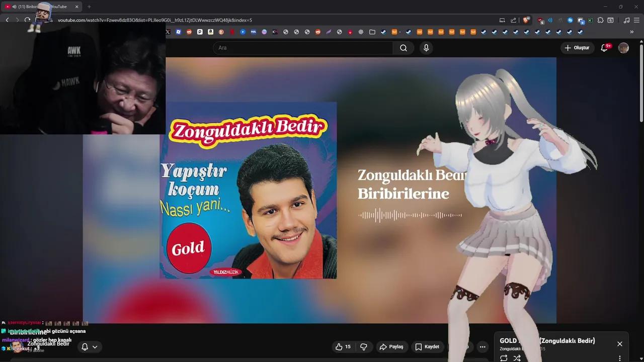Dislike the video with thumbs down
The width and height of the screenshot is (644, 362).
coord(364,347)
